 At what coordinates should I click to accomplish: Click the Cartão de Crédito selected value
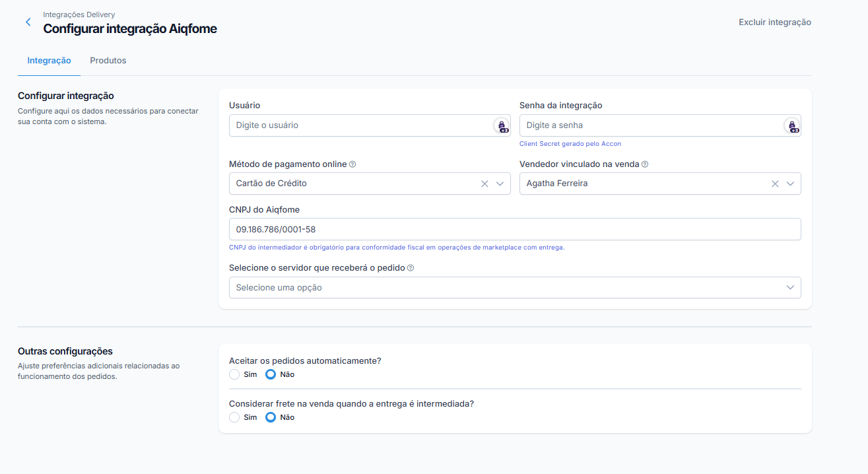click(x=271, y=184)
